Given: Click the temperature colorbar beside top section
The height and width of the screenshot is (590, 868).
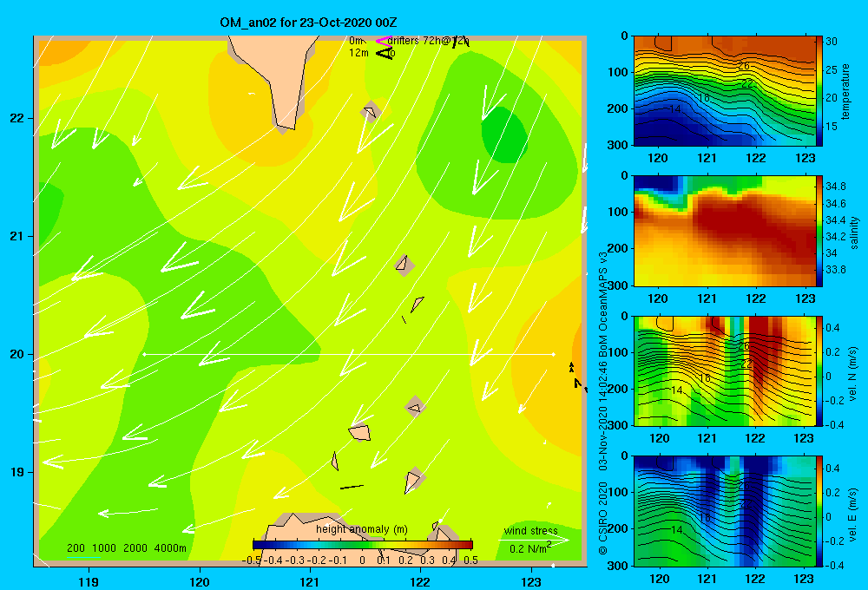Looking at the screenshot, I should click(x=819, y=91).
